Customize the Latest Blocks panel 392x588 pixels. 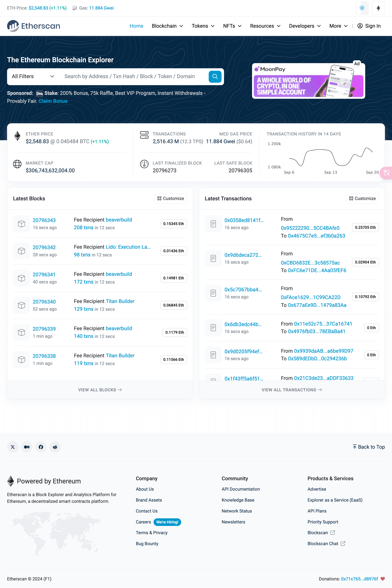[170, 198]
